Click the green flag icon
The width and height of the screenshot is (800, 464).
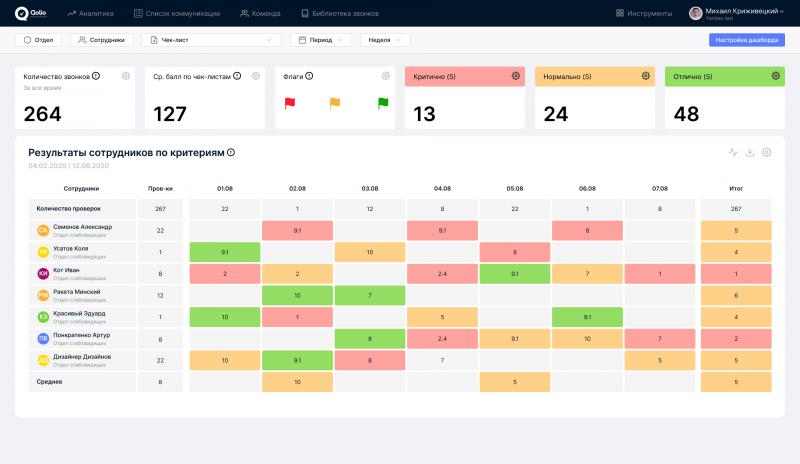382,103
